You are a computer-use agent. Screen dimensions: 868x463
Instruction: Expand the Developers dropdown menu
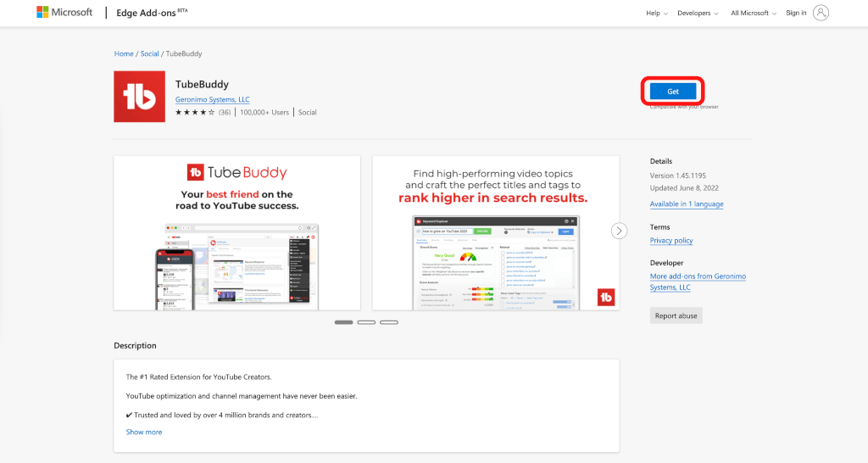point(699,14)
